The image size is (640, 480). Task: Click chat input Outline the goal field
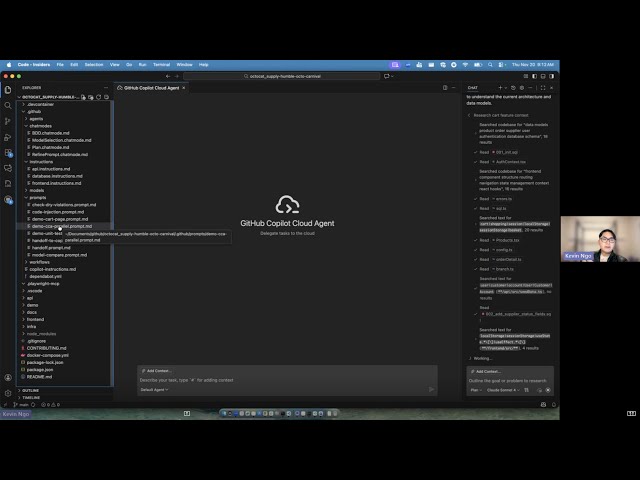[509, 381]
